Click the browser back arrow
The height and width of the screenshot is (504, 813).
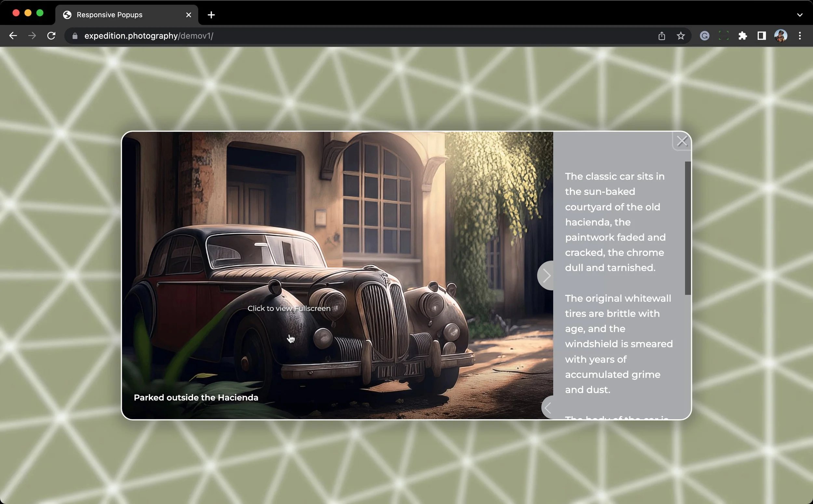click(13, 36)
